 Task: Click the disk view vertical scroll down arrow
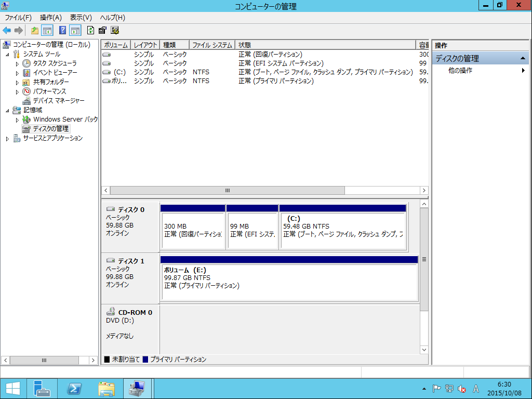click(x=424, y=350)
